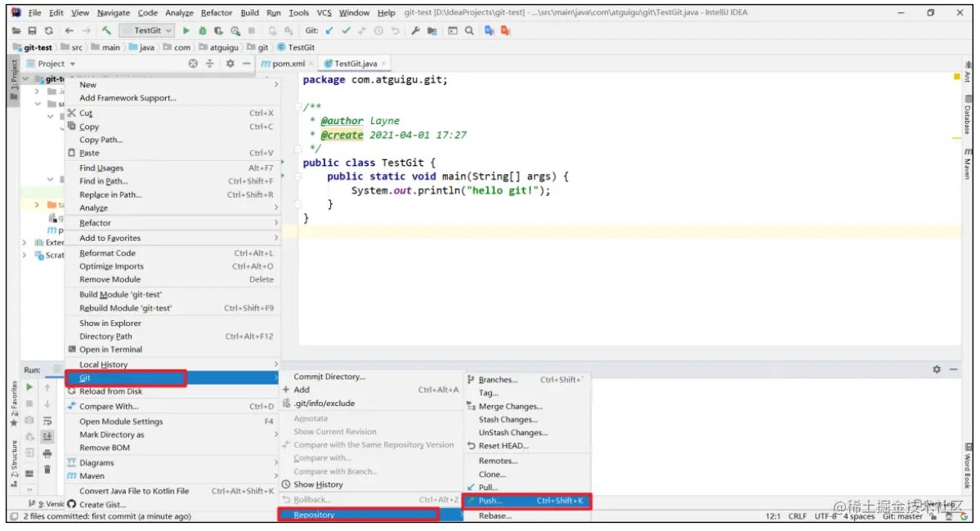
Task: Choose Reload from Disk
Action: click(172, 391)
